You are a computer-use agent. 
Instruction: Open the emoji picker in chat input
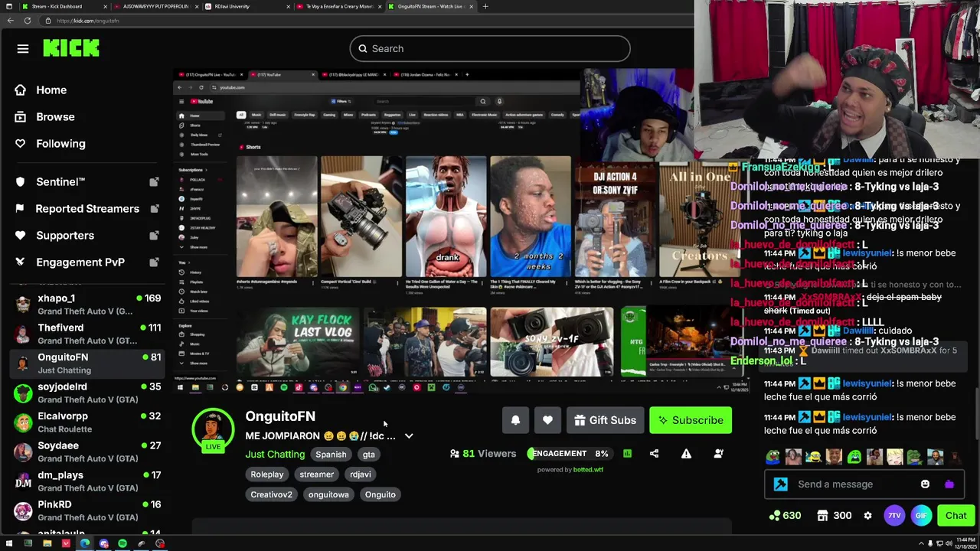pyautogui.click(x=925, y=484)
